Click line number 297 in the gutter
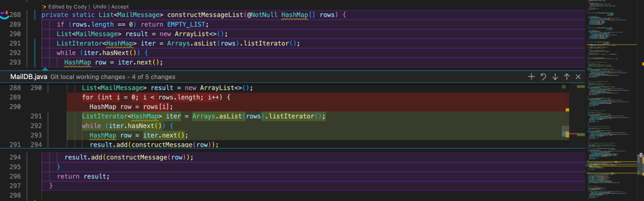Screen dimensions: 644x201 click(x=15, y=186)
